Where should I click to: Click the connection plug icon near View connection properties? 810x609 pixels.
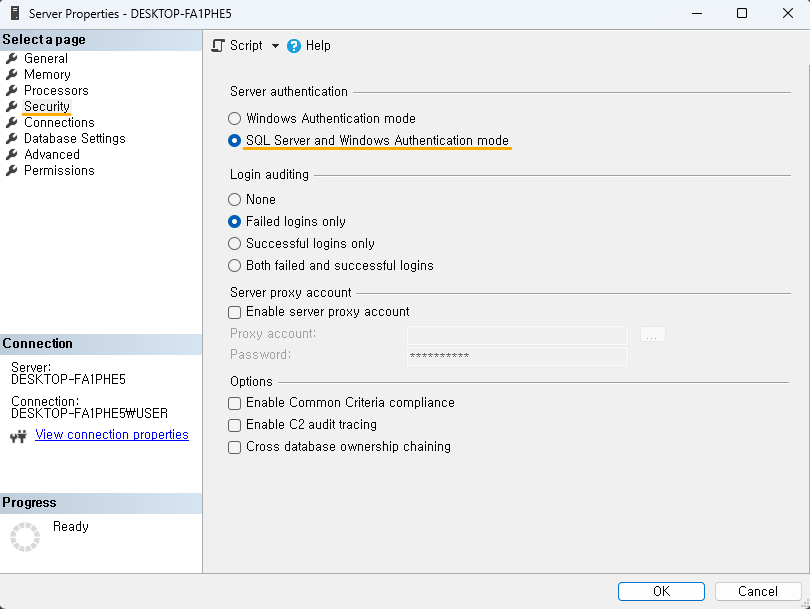coord(18,436)
